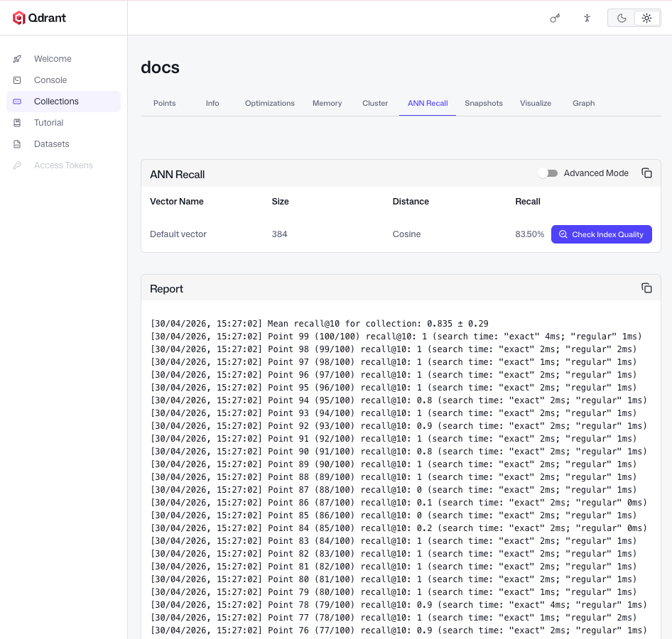Open the Snapshots tab

point(484,103)
